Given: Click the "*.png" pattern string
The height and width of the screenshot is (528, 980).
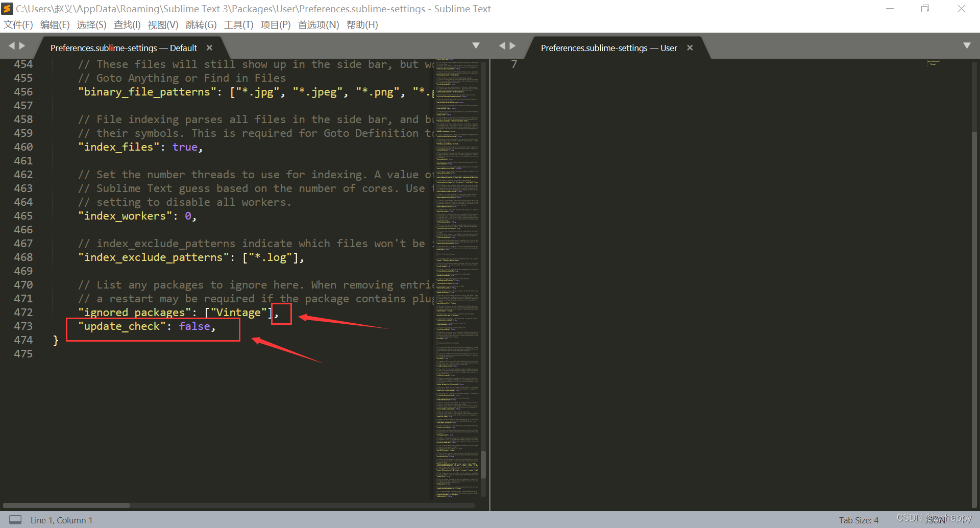Looking at the screenshot, I should (x=377, y=92).
